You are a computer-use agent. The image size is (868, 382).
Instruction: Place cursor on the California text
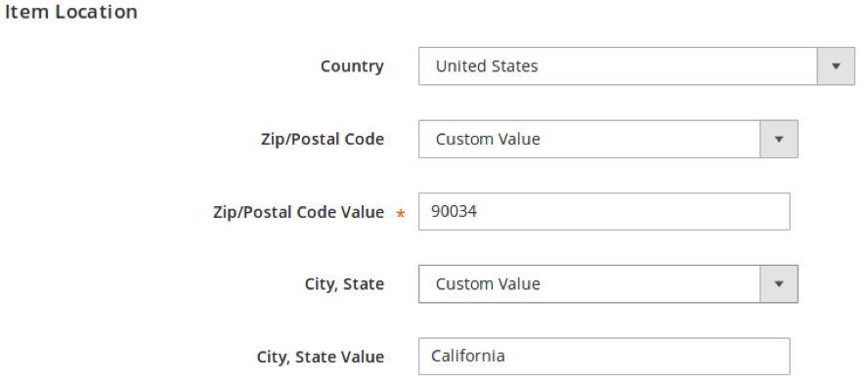(x=468, y=356)
